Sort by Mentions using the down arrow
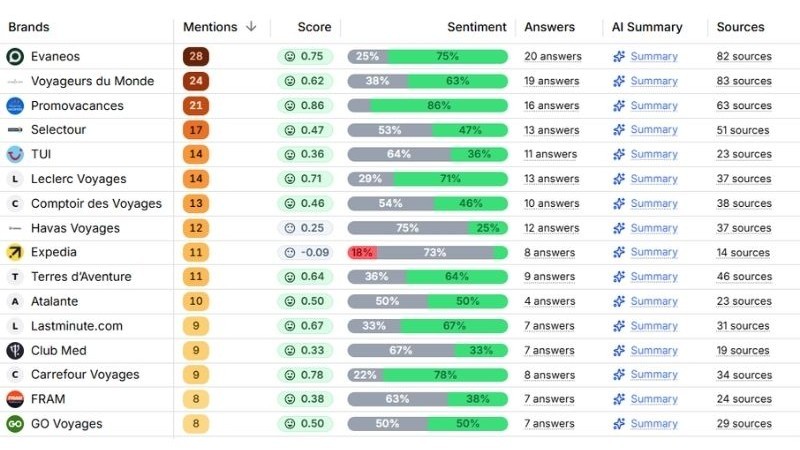The image size is (800, 450). [x=251, y=27]
